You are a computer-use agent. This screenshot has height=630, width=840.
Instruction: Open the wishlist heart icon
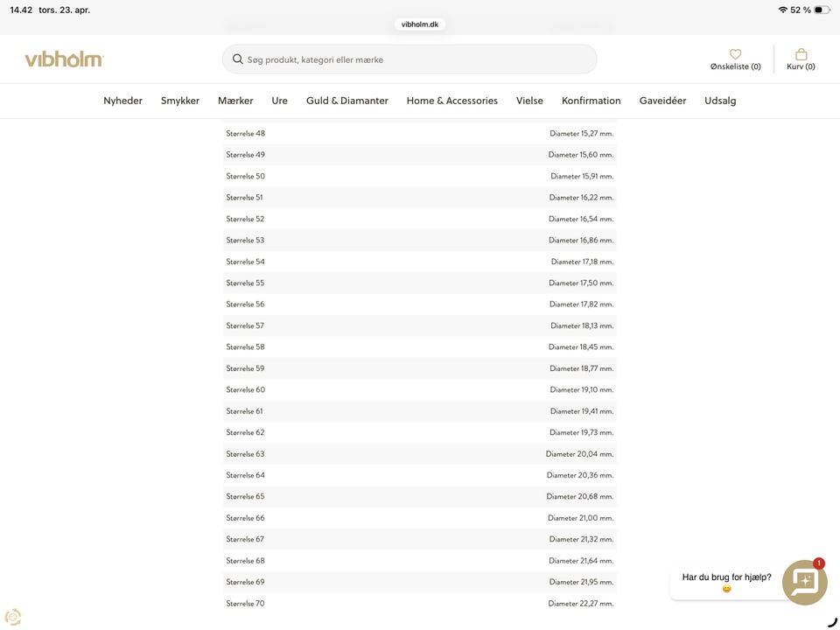735,54
